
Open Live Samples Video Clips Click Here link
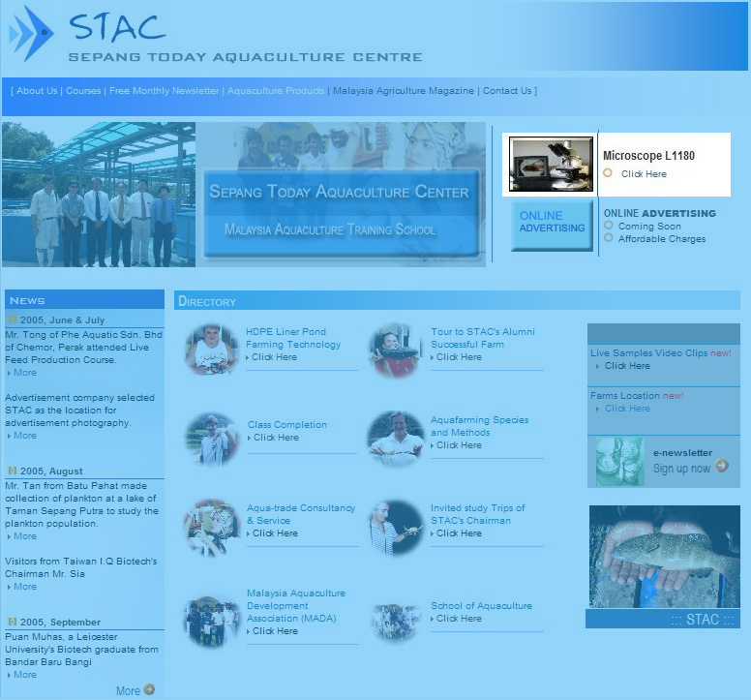tap(627, 366)
